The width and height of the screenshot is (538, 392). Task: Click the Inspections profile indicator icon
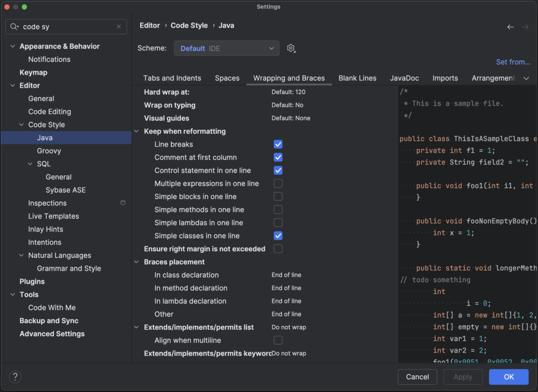(x=123, y=203)
